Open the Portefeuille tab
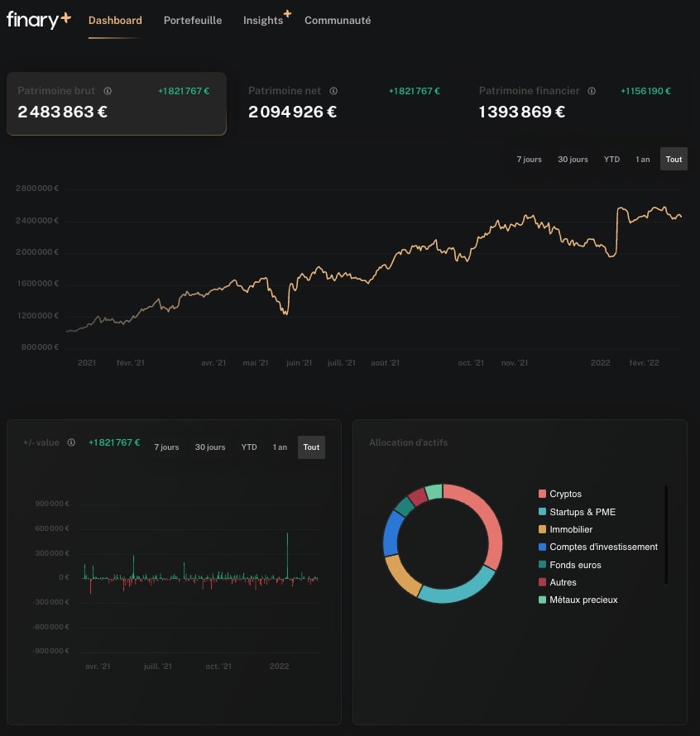The image size is (700, 736). click(193, 21)
